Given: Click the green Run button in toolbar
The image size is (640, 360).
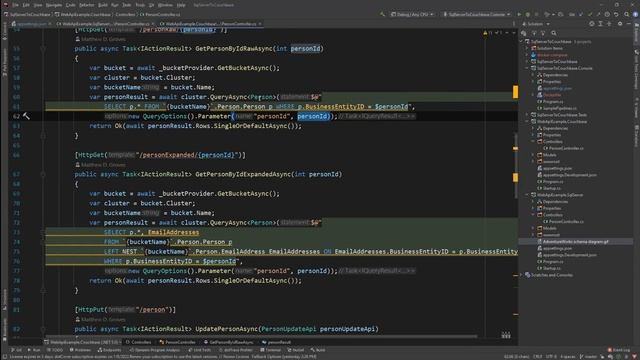Looking at the screenshot, I should [x=519, y=14].
